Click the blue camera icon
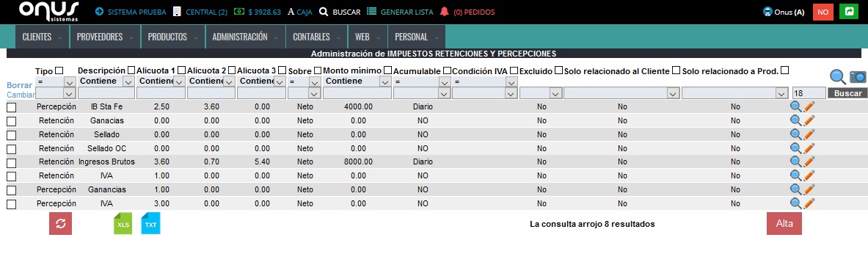The image size is (868, 276). [x=858, y=77]
